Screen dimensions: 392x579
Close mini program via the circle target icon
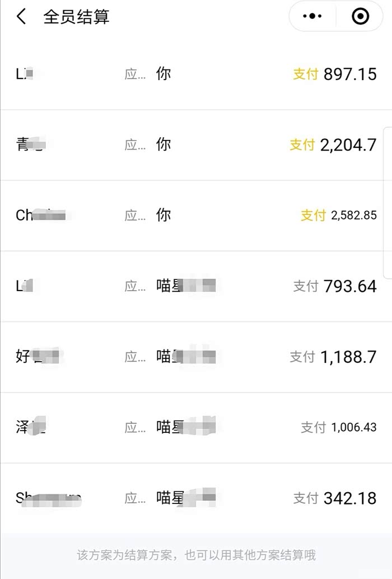360,17
